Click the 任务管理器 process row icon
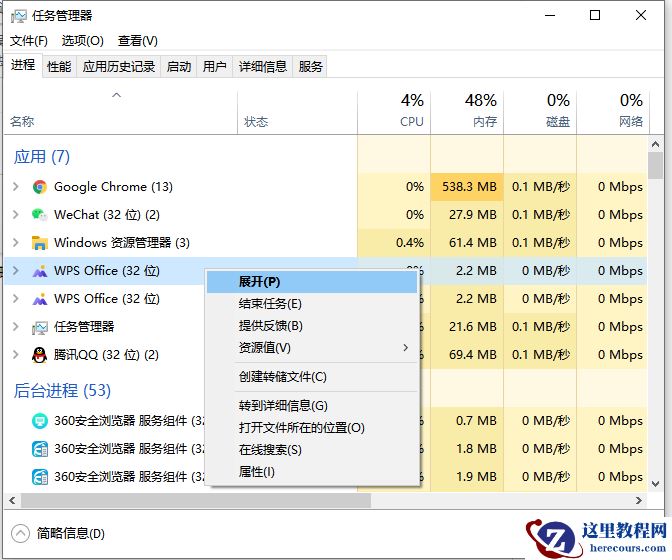Viewport: 672px width, 560px height. point(39,327)
